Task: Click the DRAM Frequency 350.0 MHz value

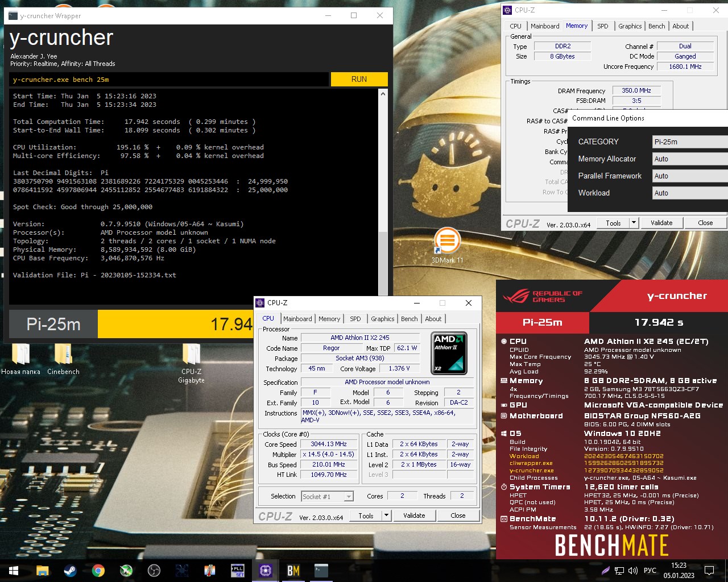Action: click(636, 90)
